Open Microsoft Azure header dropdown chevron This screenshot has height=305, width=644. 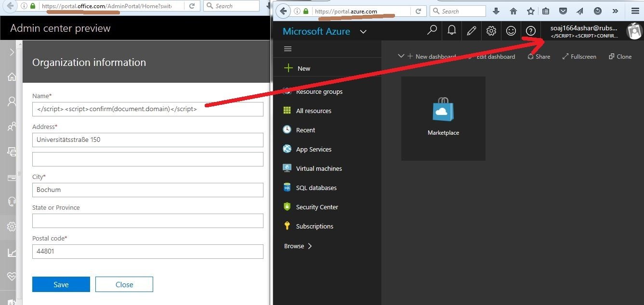click(x=363, y=32)
